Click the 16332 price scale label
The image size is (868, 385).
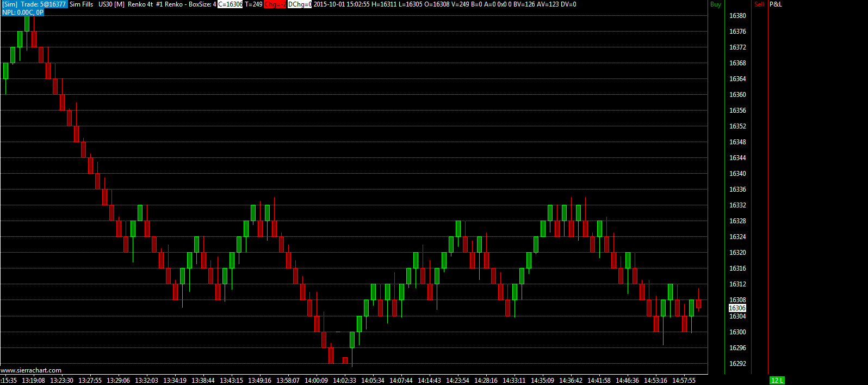[x=737, y=205]
